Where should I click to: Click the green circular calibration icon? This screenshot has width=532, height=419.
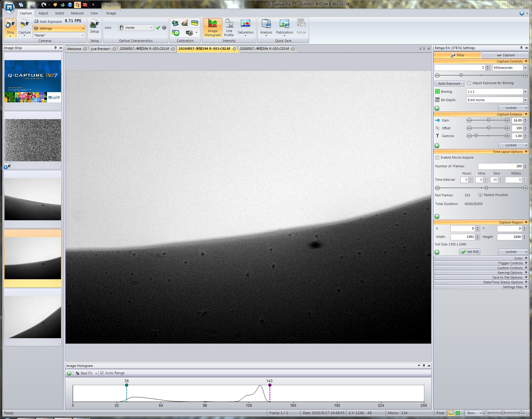pos(175,33)
